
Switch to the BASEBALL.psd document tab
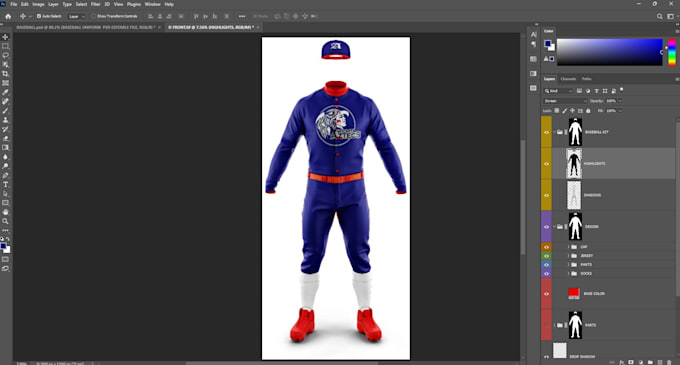86,27
